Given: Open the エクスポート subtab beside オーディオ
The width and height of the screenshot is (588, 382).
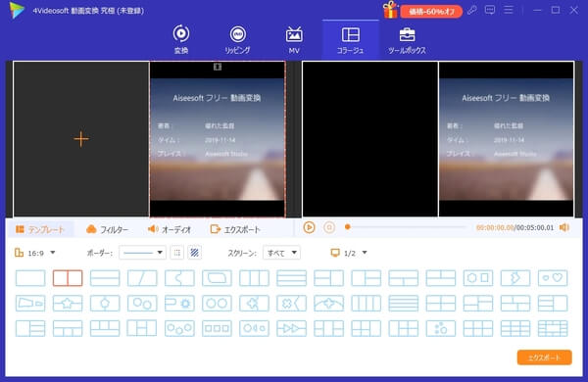Looking at the screenshot, I should pos(235,229).
